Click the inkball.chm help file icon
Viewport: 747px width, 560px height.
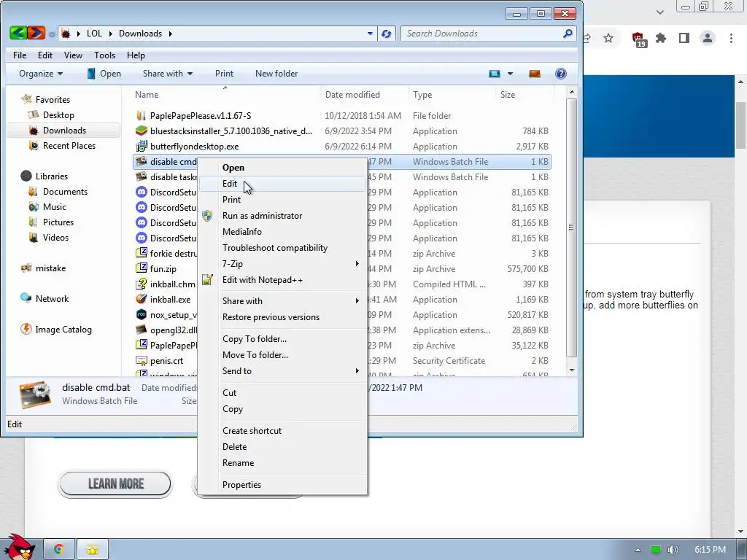pyautogui.click(x=142, y=284)
